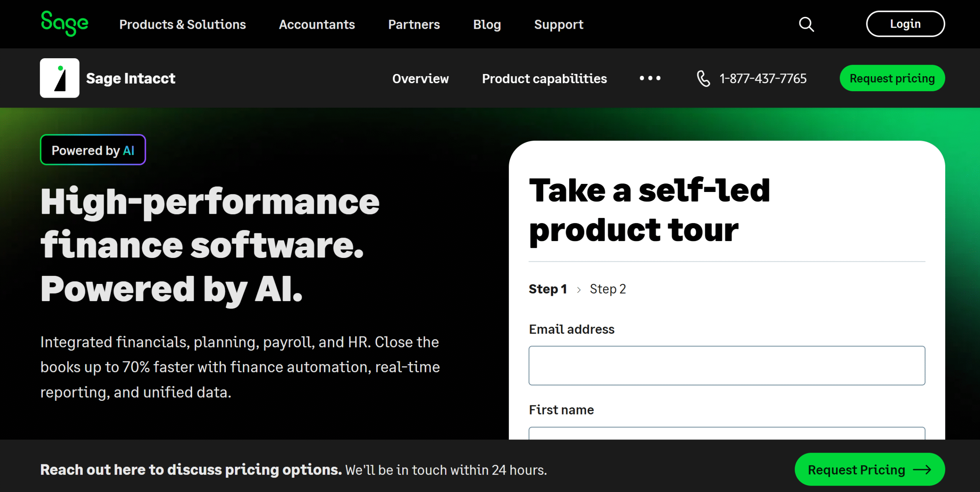The height and width of the screenshot is (492, 980).
Task: Click the "Email address" label
Action: point(572,329)
